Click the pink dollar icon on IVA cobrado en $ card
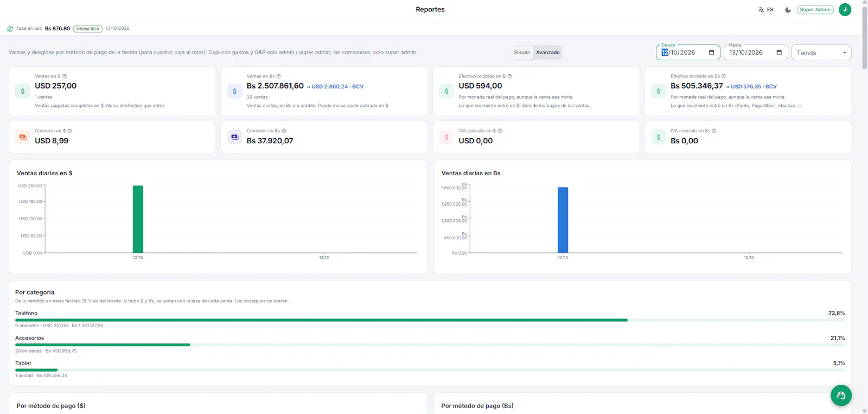The image size is (868, 414). [x=446, y=137]
